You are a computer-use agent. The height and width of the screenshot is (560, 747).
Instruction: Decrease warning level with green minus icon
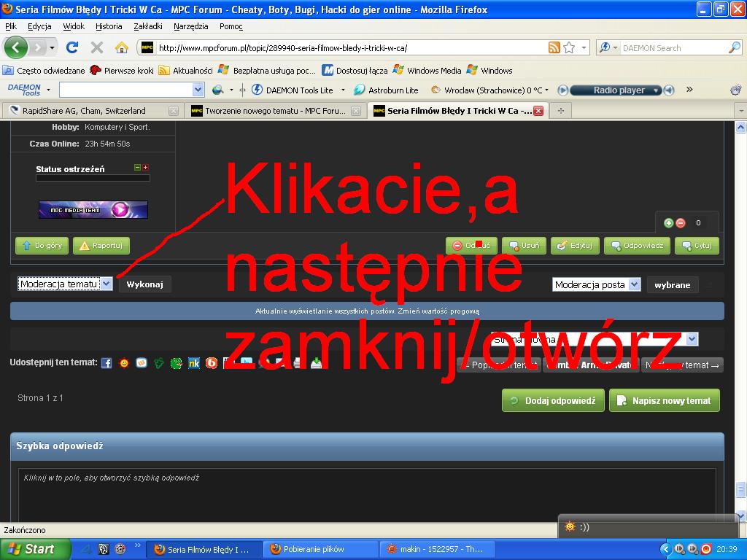pos(137,167)
